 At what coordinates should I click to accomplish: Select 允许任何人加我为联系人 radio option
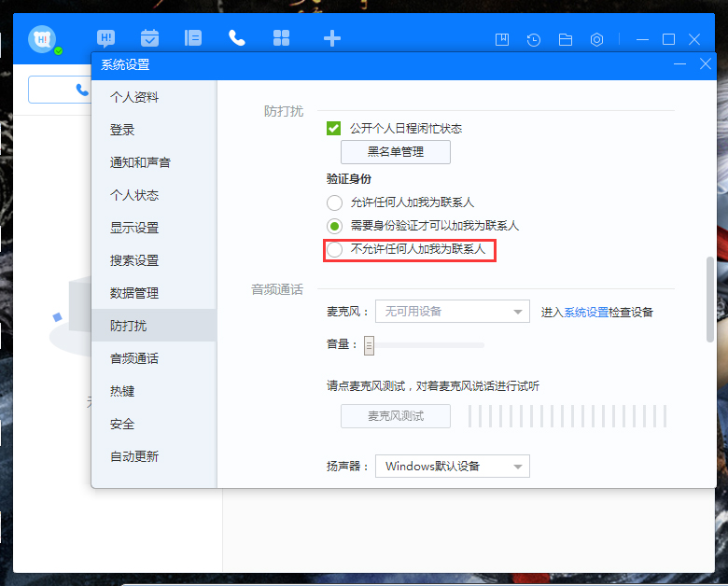coord(334,202)
